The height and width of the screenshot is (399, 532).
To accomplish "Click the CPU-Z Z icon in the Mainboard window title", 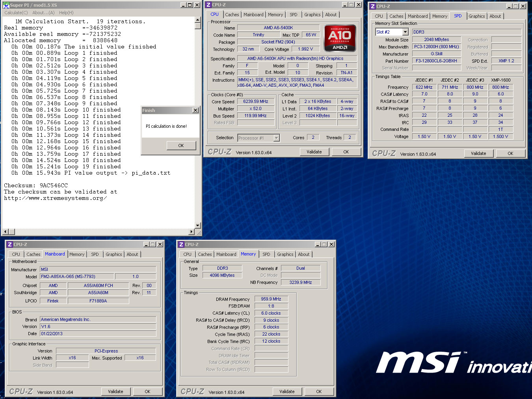I will point(10,244).
